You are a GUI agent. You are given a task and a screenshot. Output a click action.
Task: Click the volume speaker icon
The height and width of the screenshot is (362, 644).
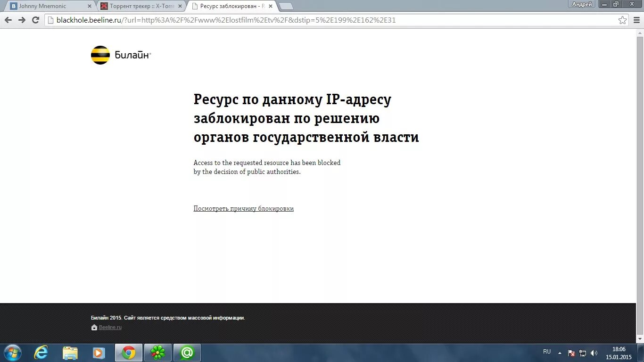click(x=594, y=353)
